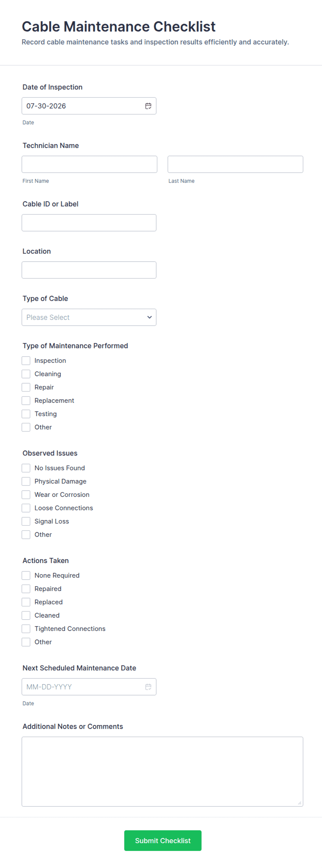Check the Signal Loss checkbox
The width and height of the screenshot is (322, 868).
click(x=26, y=521)
